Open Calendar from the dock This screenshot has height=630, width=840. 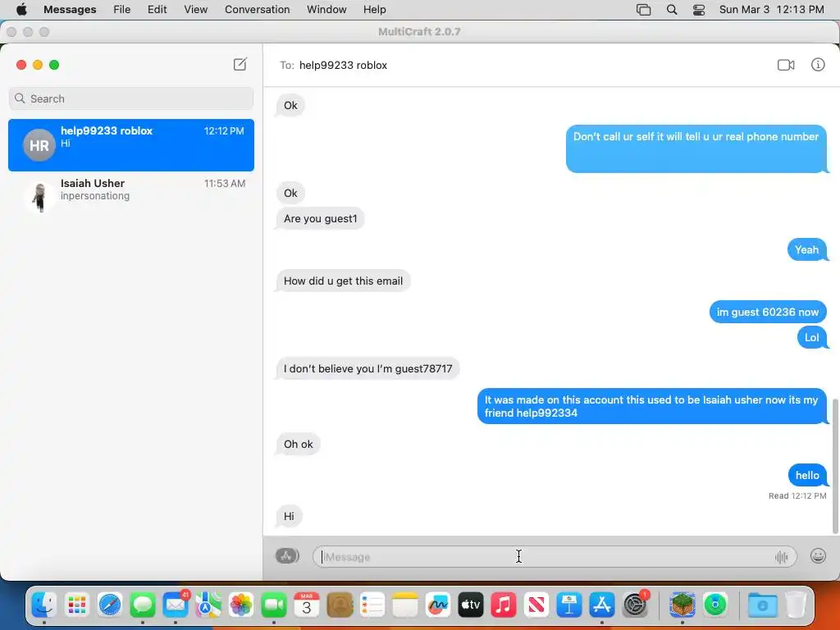click(x=307, y=605)
